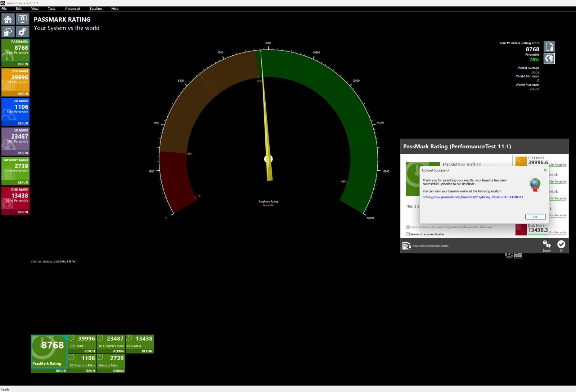Toggle the Submit Baseline to Passmark checkbox
This screenshot has width=576, height=392.
pyautogui.click(x=408, y=227)
